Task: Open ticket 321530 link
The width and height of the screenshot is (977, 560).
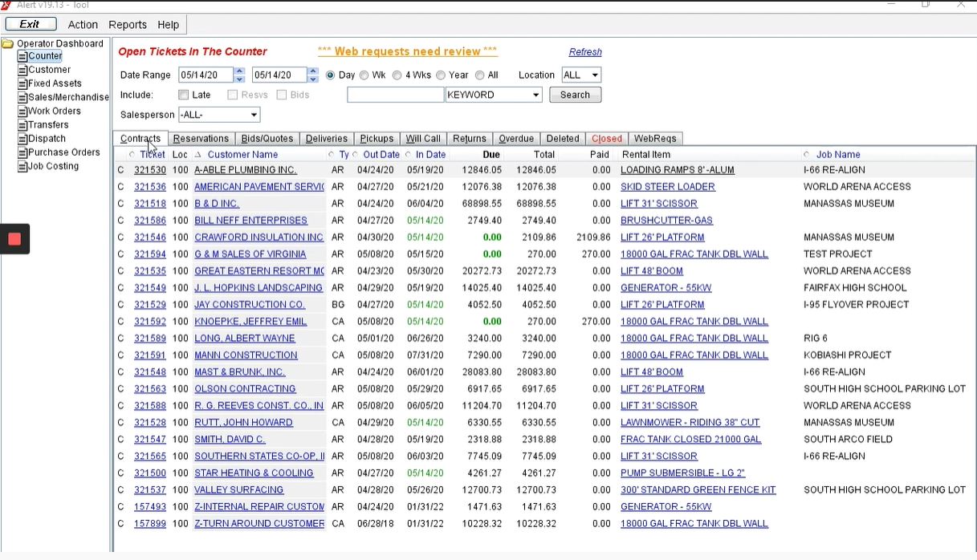Action: point(150,170)
